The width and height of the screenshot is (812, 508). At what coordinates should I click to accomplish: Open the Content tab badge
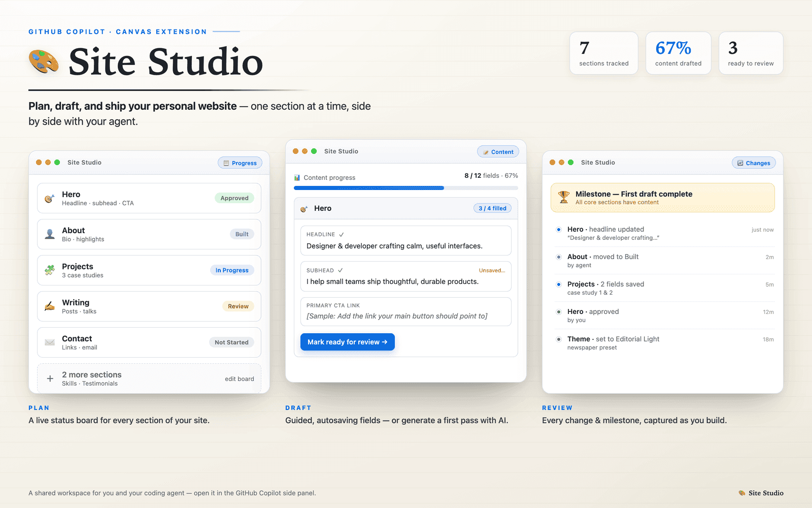(x=498, y=152)
